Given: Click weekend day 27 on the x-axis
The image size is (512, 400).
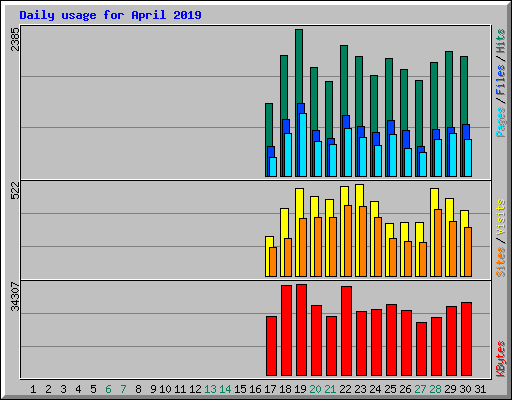Looking at the screenshot, I should (x=420, y=389).
